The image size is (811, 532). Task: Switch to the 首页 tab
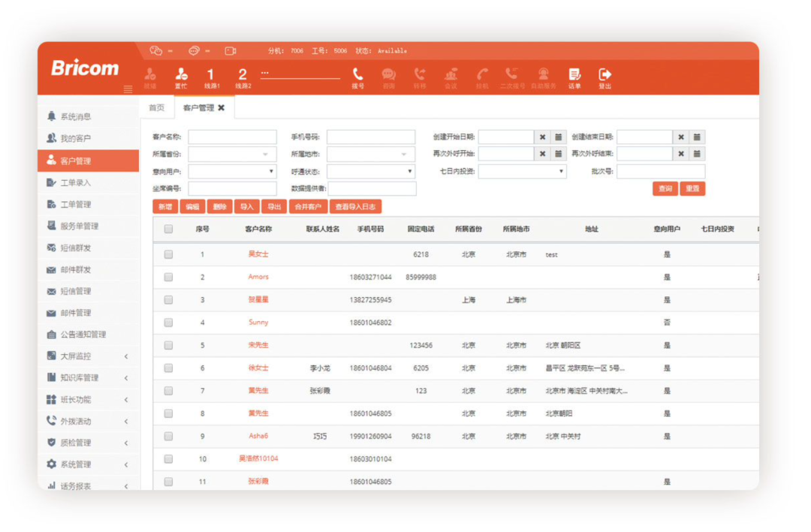point(156,108)
